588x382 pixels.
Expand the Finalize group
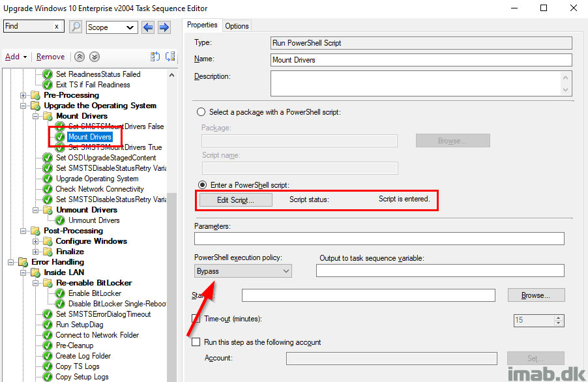pyautogui.click(x=36, y=252)
